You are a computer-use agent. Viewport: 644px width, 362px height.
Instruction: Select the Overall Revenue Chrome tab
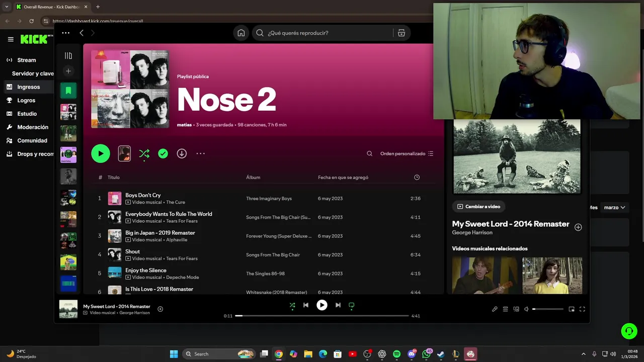[x=52, y=7]
